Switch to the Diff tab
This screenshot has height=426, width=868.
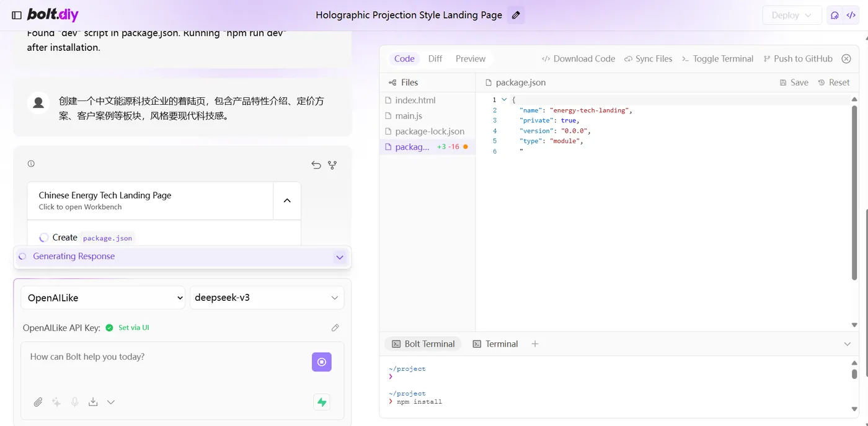tap(435, 59)
